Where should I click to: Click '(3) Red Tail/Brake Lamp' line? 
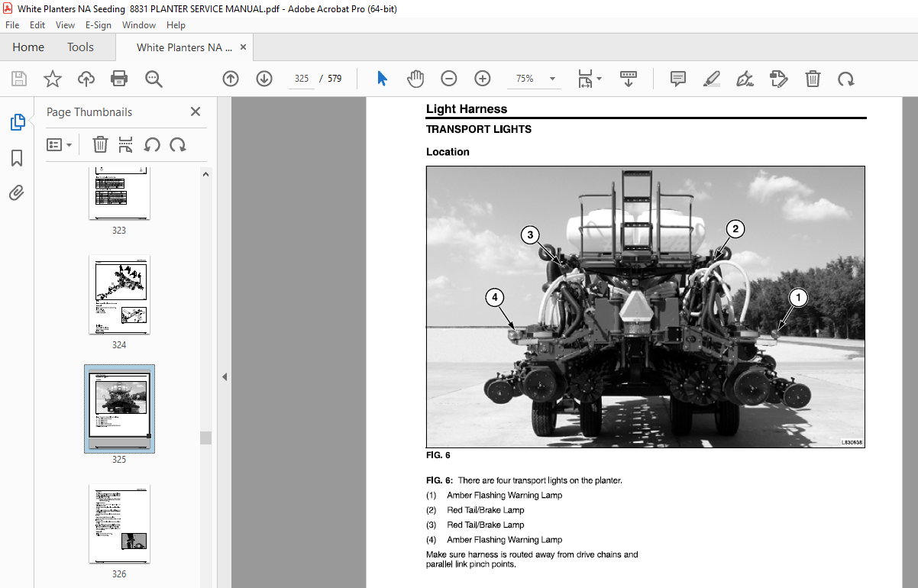pos(475,525)
